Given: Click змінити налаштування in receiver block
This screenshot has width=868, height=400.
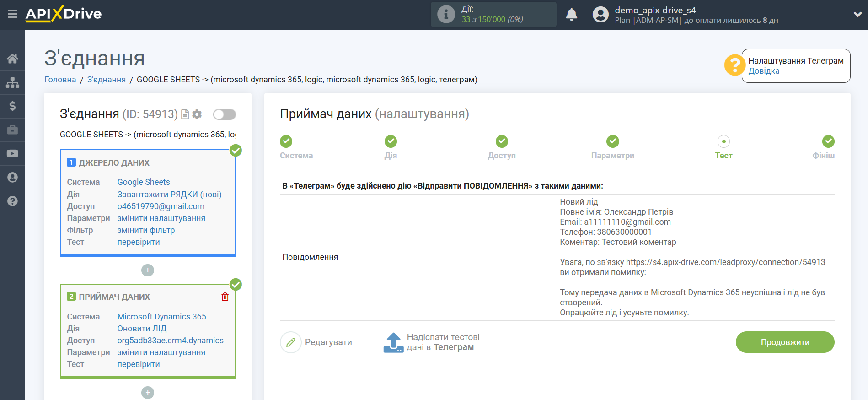Looking at the screenshot, I should point(161,352).
